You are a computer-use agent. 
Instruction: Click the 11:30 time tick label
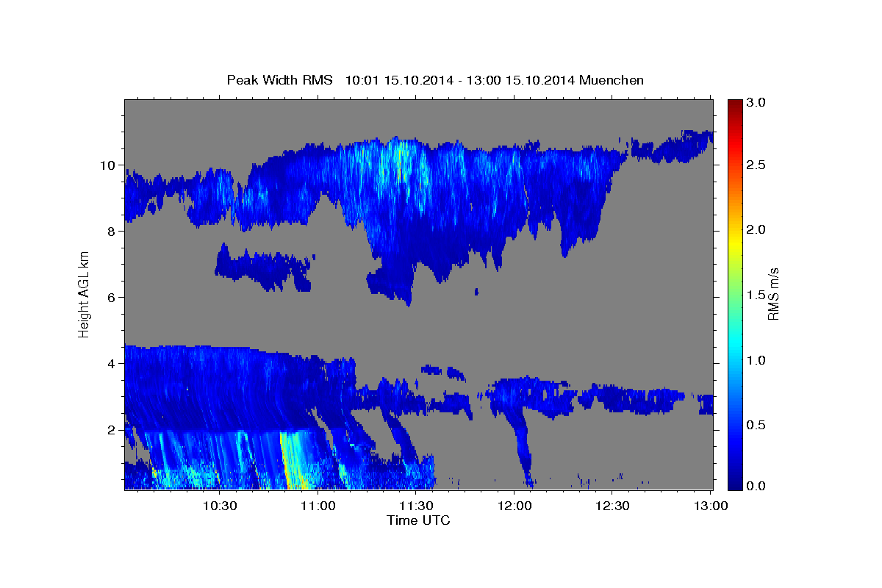point(416,506)
